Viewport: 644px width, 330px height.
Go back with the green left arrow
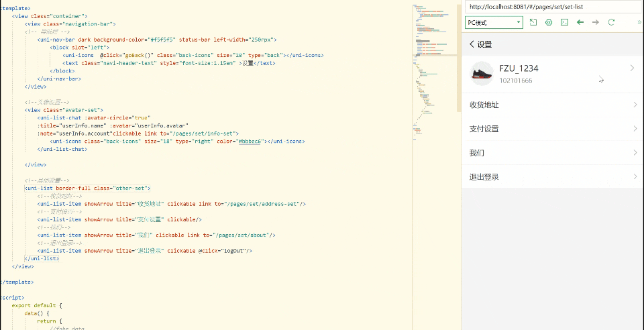(580, 22)
